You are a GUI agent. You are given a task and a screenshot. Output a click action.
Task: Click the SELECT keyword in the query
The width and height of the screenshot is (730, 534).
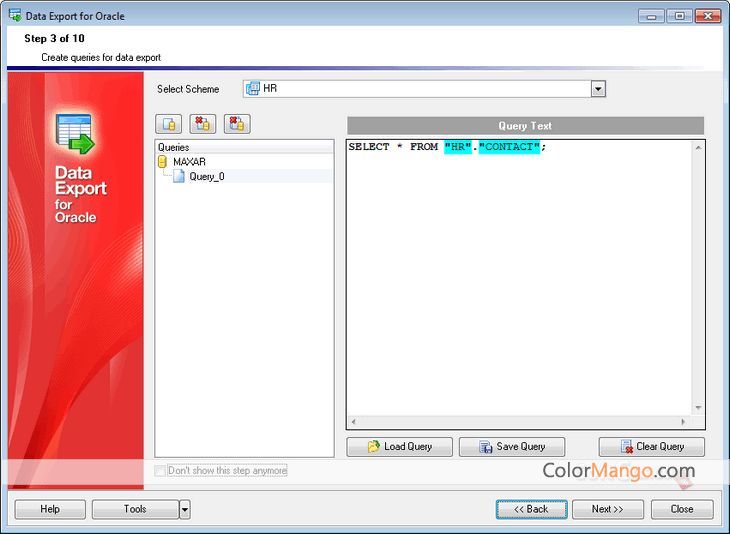pyautogui.click(x=369, y=147)
